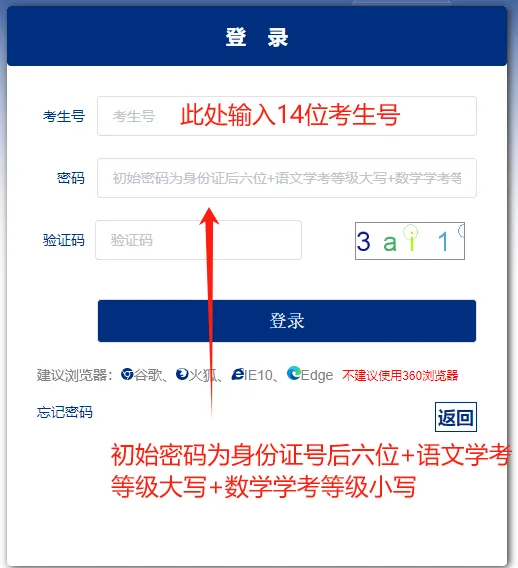This screenshot has height=568, width=518.
Task: Click the 火狐 browser name text
Action: click(203, 375)
